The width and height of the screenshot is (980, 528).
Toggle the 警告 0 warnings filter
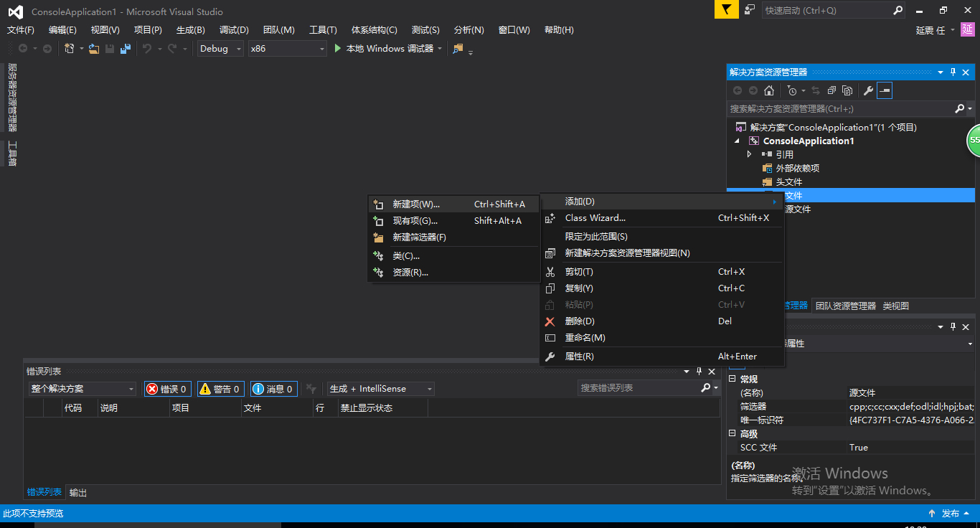(x=221, y=389)
